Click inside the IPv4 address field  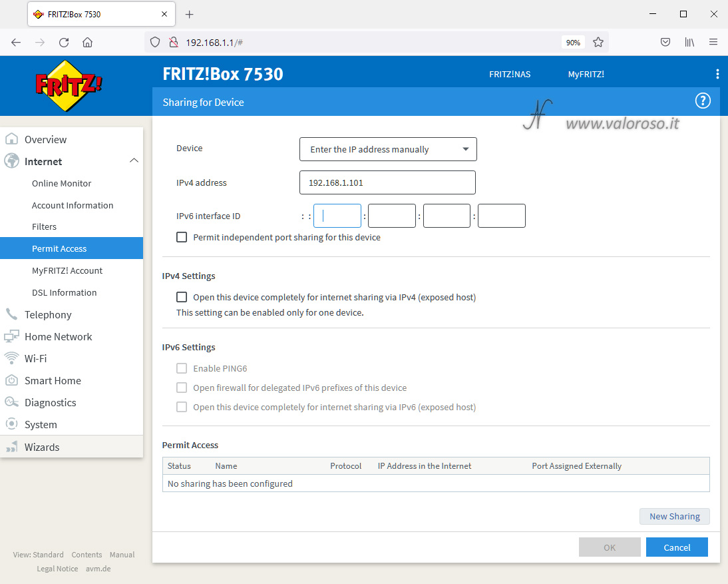tap(388, 182)
